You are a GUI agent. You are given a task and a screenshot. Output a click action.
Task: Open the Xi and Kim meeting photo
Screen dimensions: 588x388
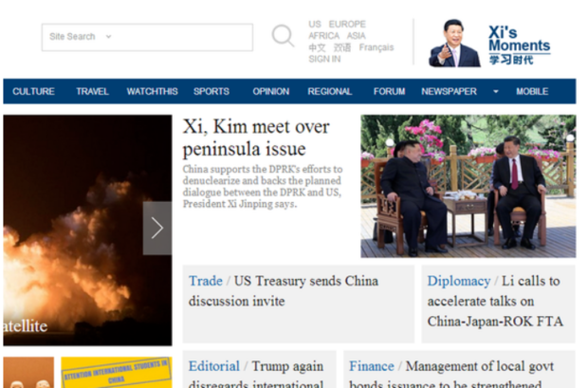(468, 186)
